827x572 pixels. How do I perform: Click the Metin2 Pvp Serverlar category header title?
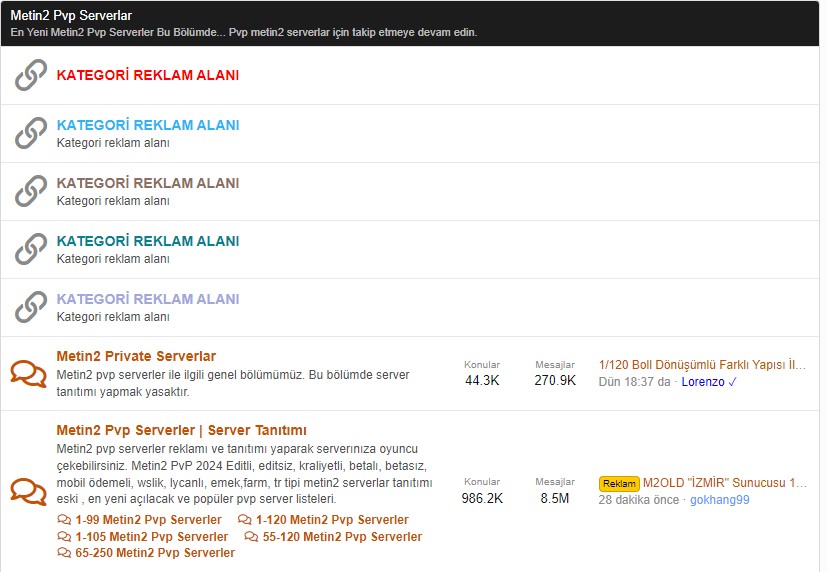[x=71, y=15]
